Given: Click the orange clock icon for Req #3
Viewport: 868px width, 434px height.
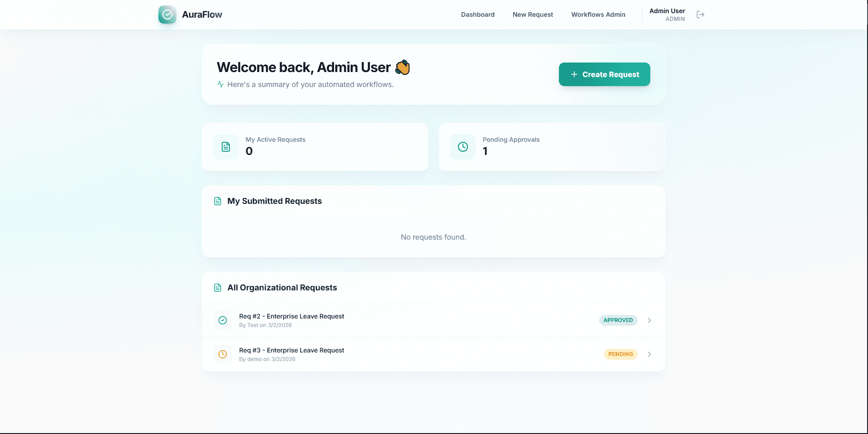Looking at the screenshot, I should (x=223, y=354).
